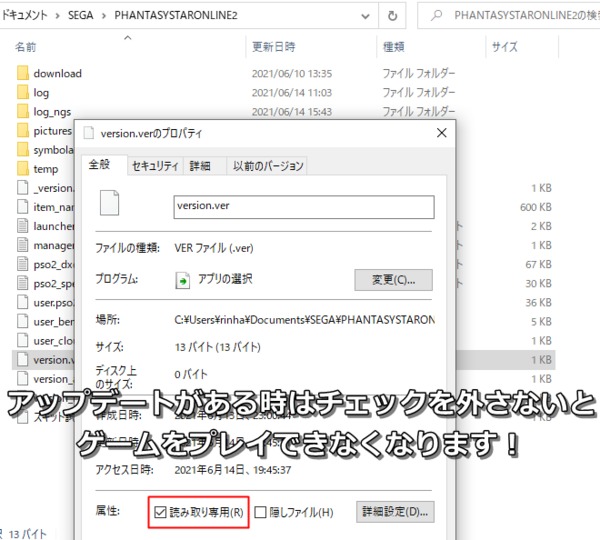
Task: Click the 詳細設定(D)... button
Action: click(x=395, y=512)
